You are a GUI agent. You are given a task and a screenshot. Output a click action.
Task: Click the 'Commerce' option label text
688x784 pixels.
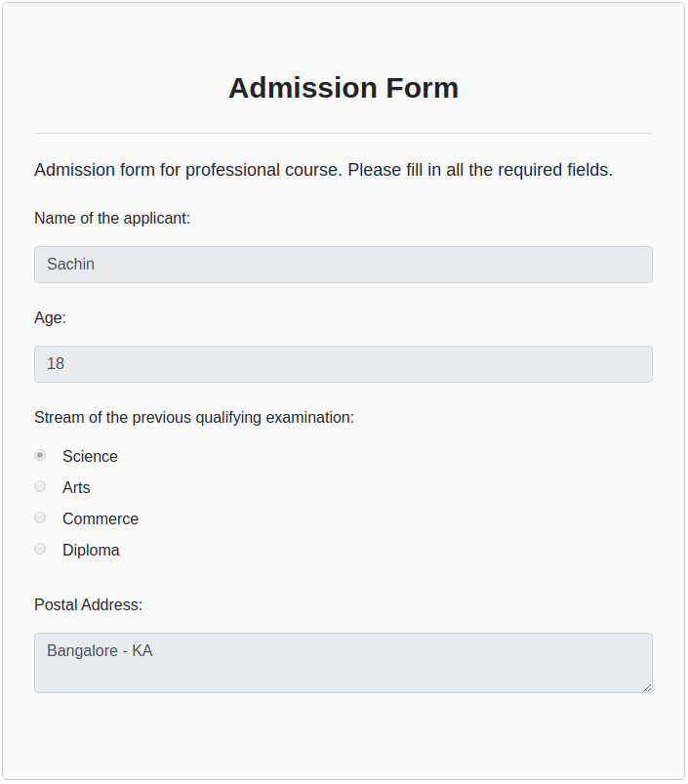(x=101, y=518)
